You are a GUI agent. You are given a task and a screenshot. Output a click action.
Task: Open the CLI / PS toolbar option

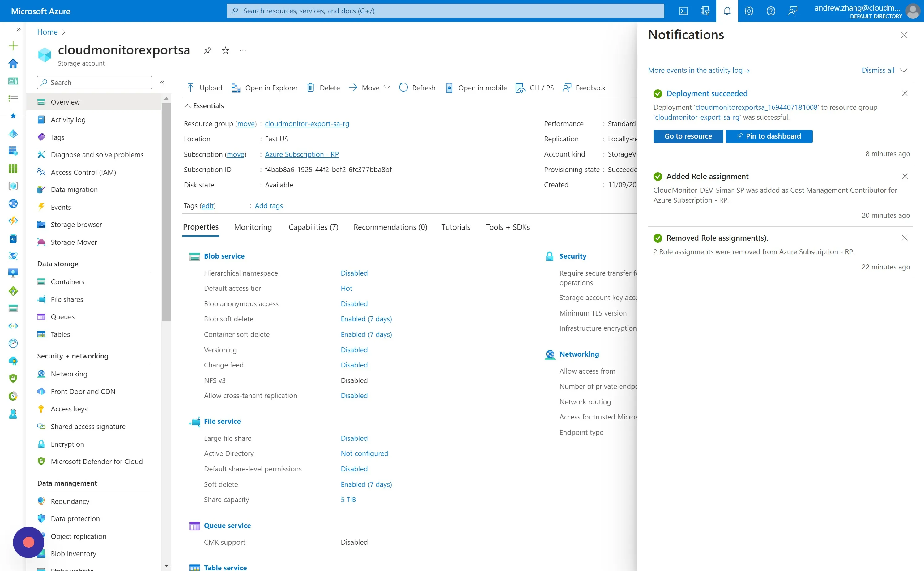(x=534, y=88)
